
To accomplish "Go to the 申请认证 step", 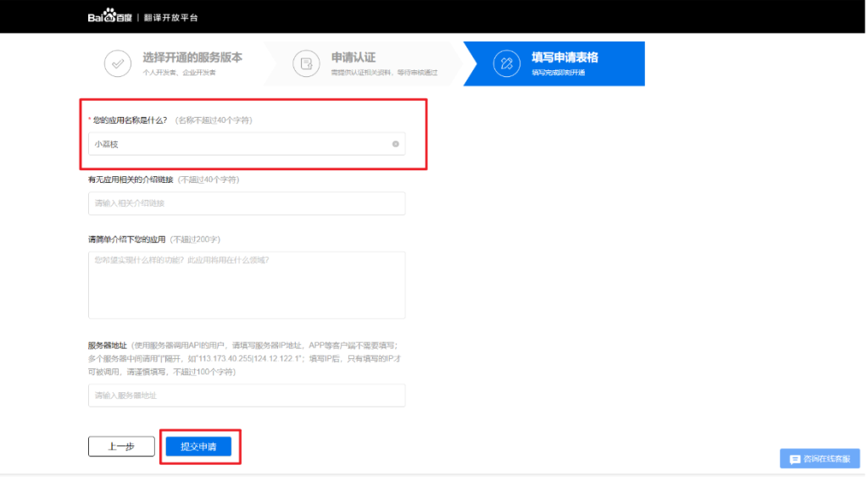I will (x=353, y=58).
